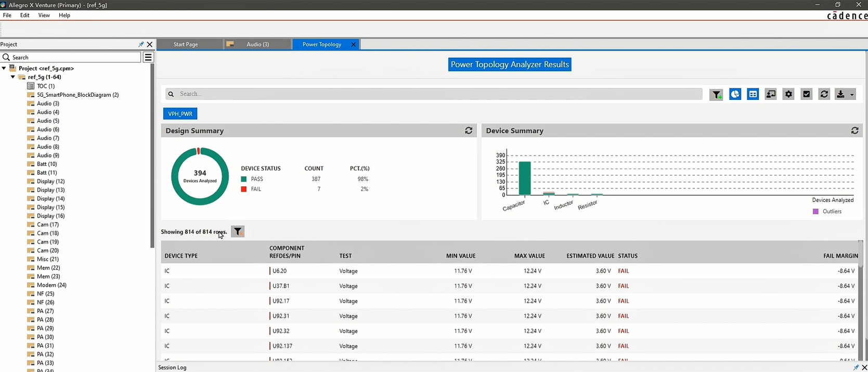868x372 pixels.
Task: Sort by MIN VALUE column header
Action: pyautogui.click(x=461, y=256)
